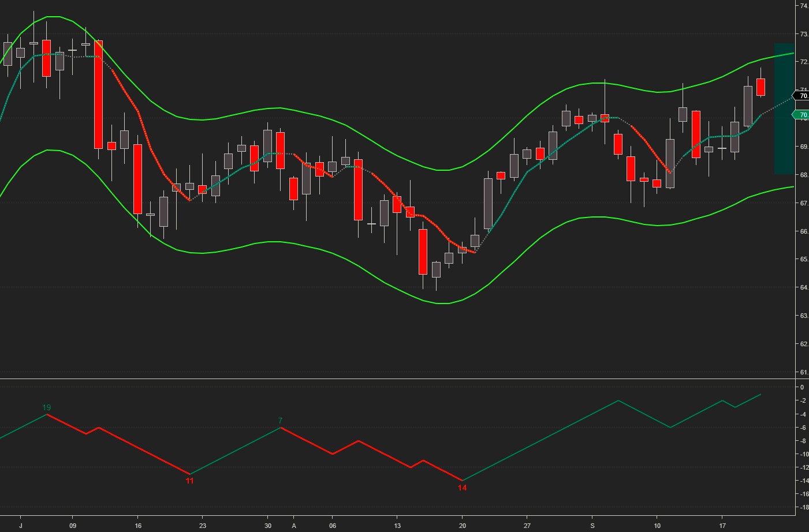The height and width of the screenshot is (532, 809).
Task: Click the S month label on the date axis
Action: coord(592,526)
